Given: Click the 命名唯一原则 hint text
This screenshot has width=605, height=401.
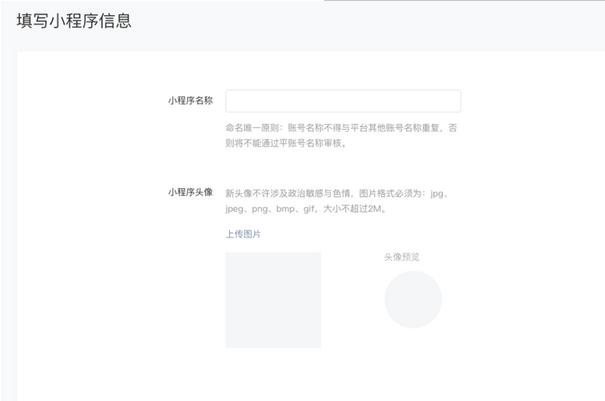Looking at the screenshot, I should [254, 128].
